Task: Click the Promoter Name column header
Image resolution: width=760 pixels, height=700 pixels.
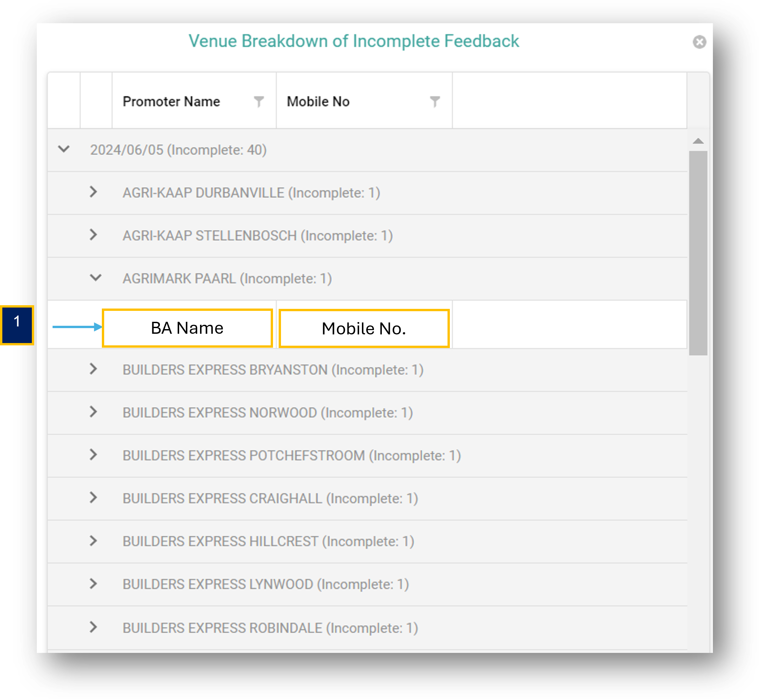Action: [171, 102]
